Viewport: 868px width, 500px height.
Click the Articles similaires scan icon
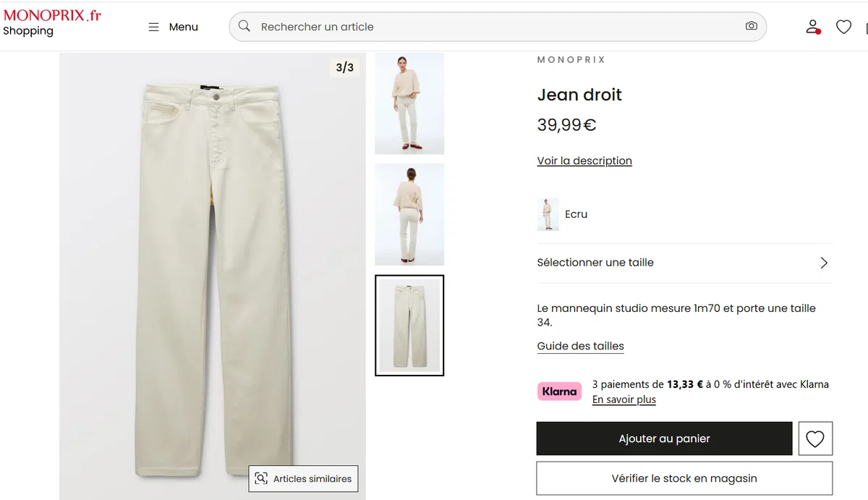(261, 478)
